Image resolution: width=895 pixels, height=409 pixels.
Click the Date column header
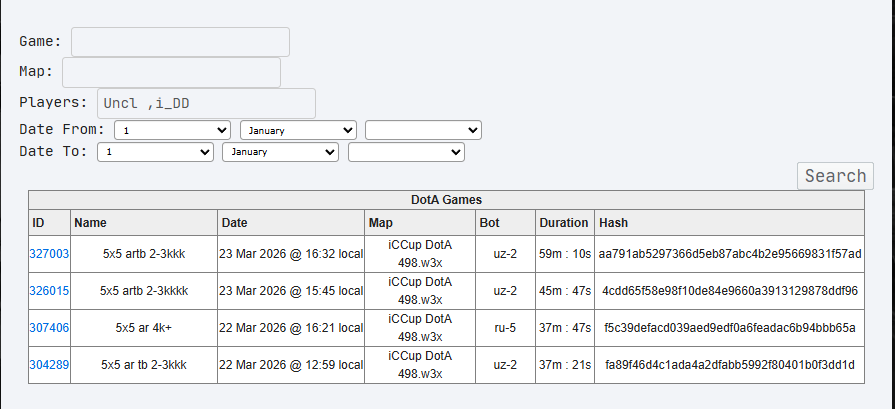(x=234, y=222)
